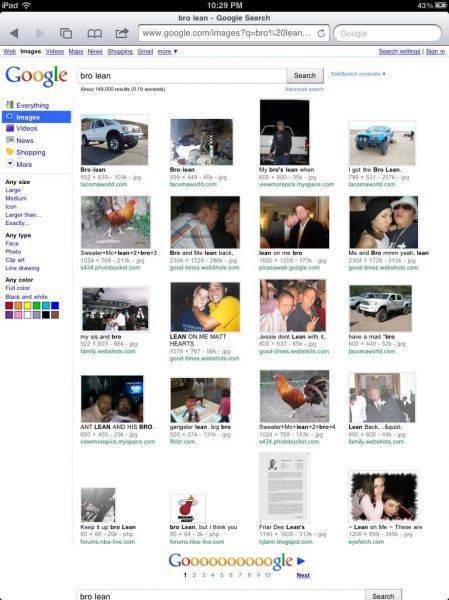Choose the 'Larger than...' size filter

pyautogui.click(x=23, y=215)
